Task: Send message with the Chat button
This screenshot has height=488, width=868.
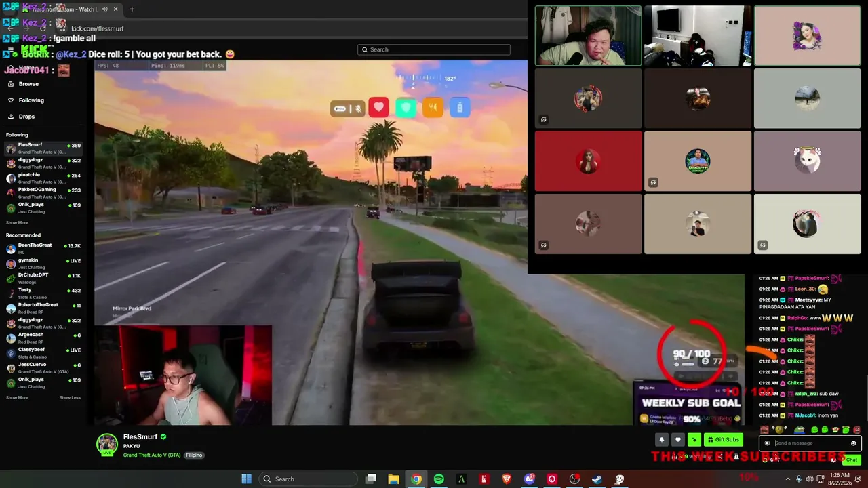Action: coord(852,460)
